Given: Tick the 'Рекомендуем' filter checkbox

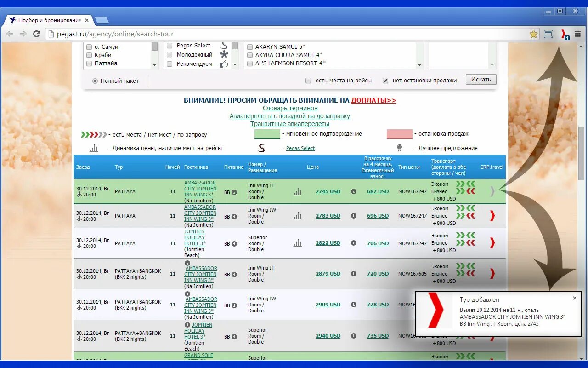Looking at the screenshot, I should point(170,64).
